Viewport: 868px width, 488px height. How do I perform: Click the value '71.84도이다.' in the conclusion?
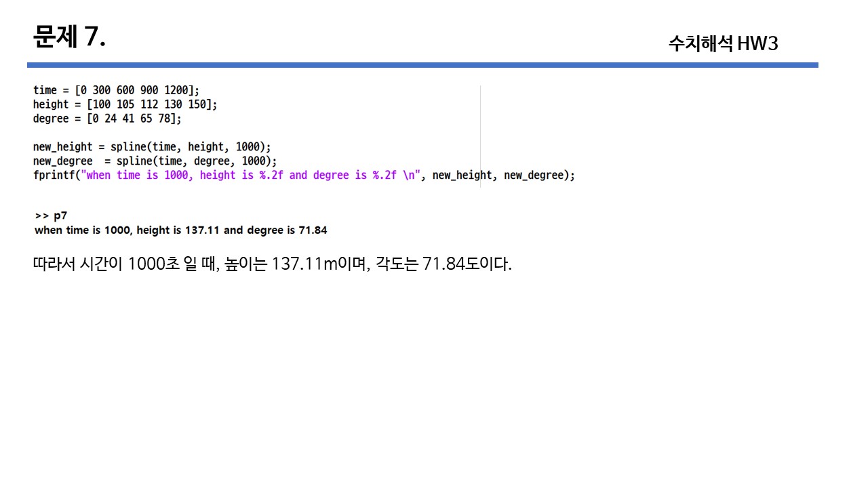pos(467,263)
